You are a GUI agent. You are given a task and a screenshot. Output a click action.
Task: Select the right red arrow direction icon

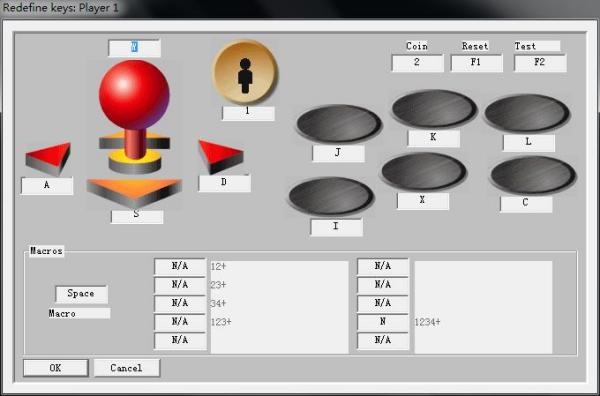pos(220,156)
